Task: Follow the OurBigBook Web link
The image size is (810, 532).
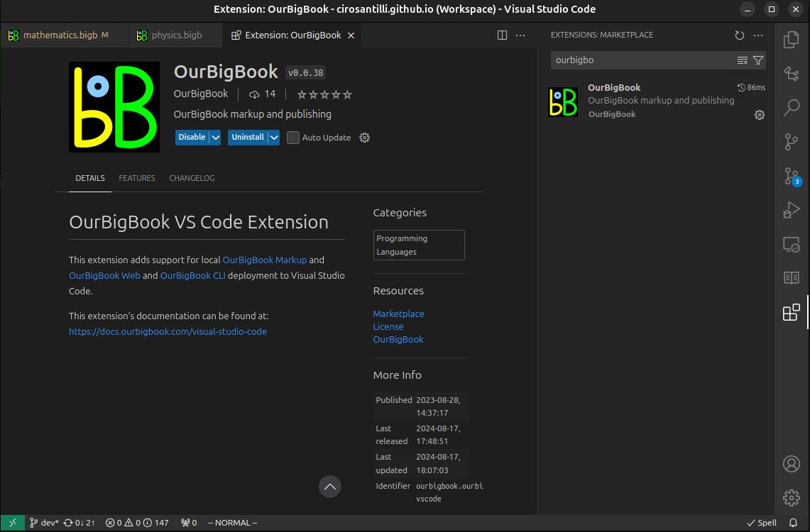Action: [x=104, y=275]
